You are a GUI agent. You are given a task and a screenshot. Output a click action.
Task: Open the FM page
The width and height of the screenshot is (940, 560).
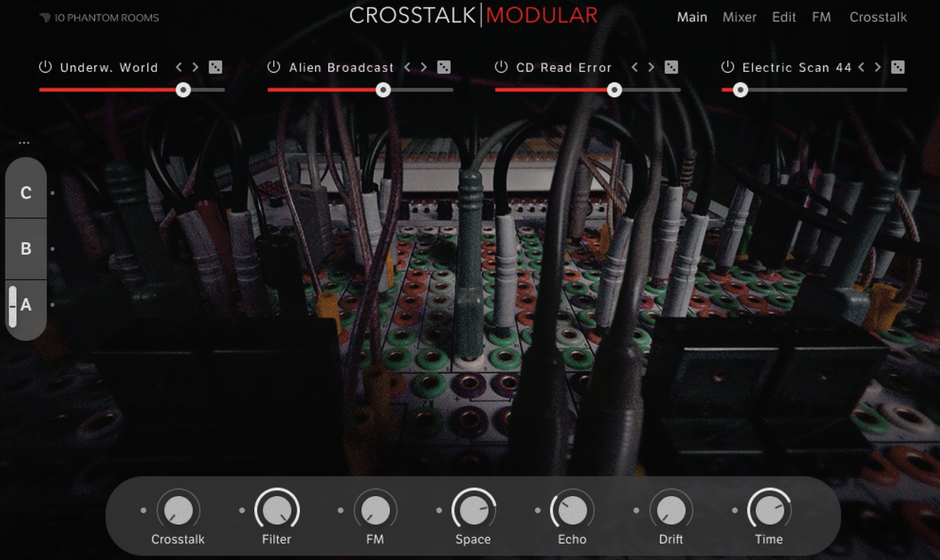click(x=821, y=17)
